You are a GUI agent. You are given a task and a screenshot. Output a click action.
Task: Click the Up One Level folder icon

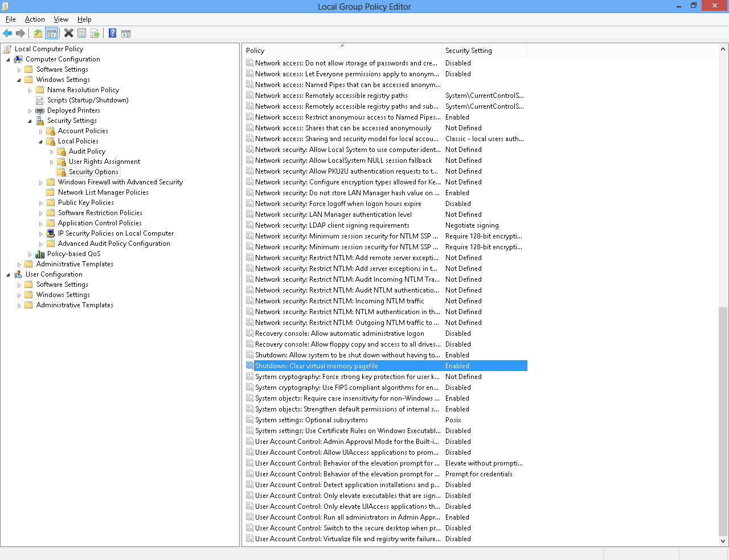click(38, 34)
